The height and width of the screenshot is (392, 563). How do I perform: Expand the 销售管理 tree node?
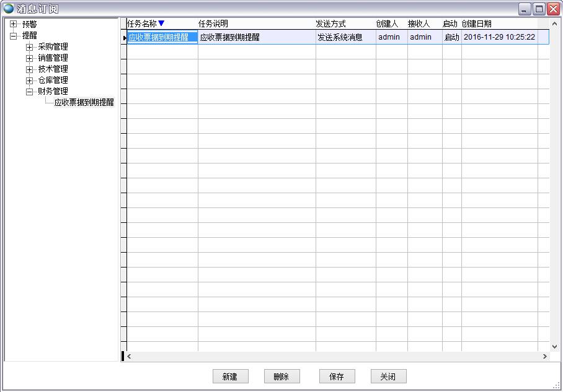click(x=29, y=58)
